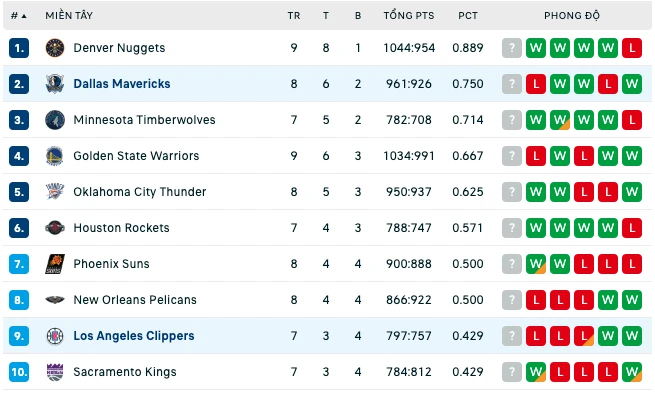655x393 pixels.
Task: Click Timberwolves' overtime W badge with orange corner
Action: point(560,120)
